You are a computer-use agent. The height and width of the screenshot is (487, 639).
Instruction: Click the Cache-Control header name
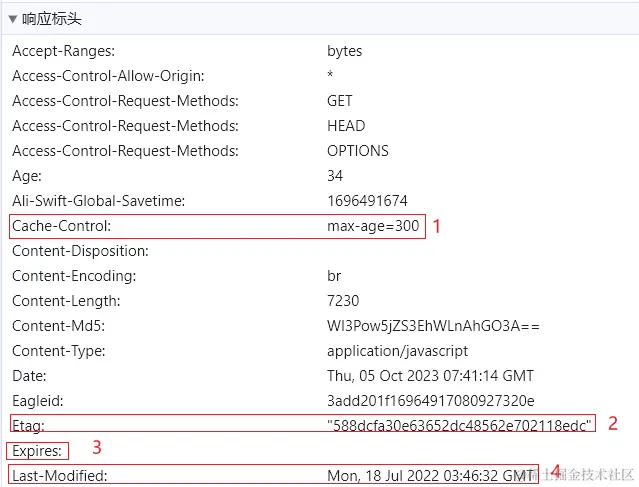60,226
